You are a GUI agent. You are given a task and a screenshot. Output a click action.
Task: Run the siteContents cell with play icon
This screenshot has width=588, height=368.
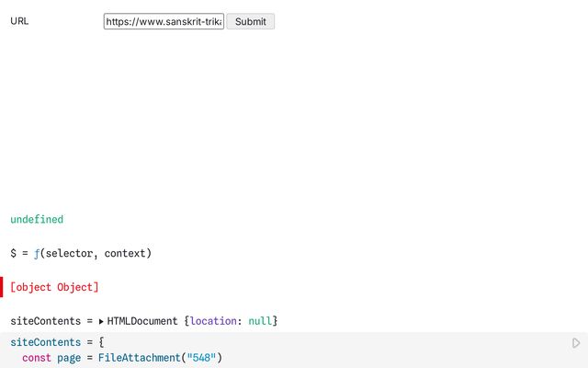[576, 343]
